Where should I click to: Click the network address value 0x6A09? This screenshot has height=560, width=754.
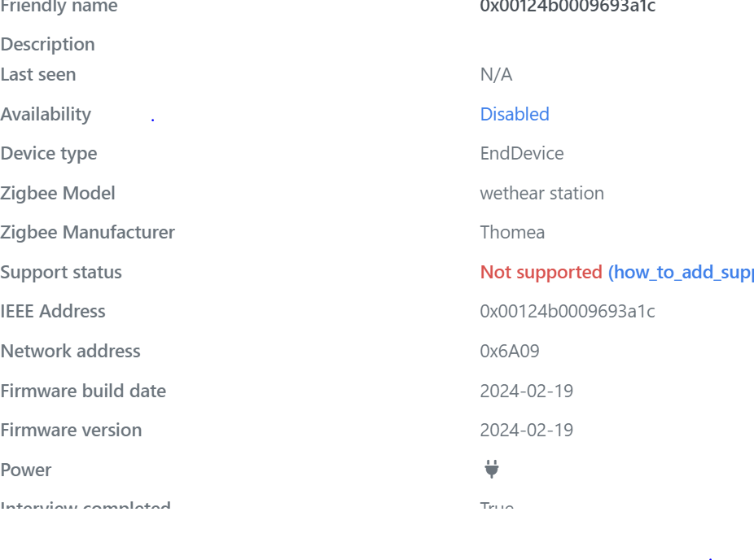(510, 351)
